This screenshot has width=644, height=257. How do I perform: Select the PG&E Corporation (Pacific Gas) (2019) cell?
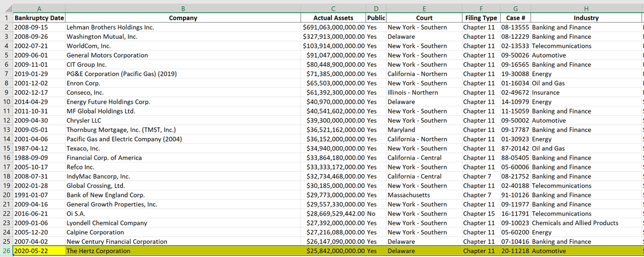(x=183, y=74)
